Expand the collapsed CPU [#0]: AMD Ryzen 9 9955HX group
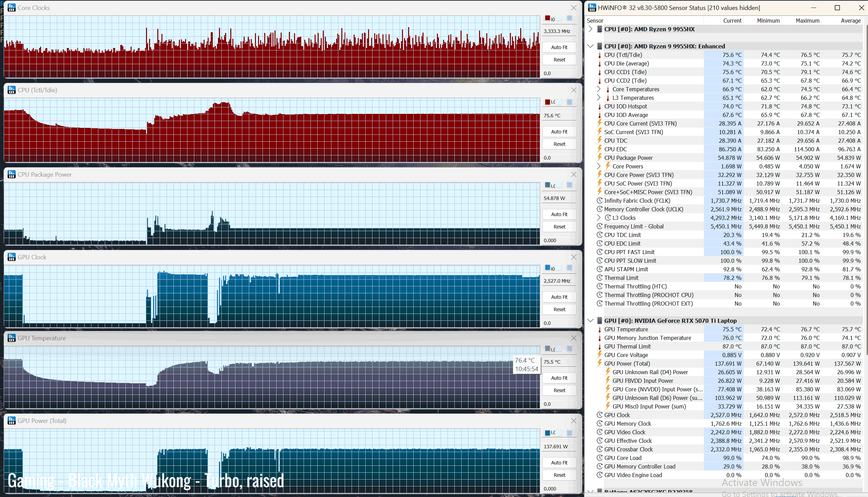Image resolution: width=868 pixels, height=497 pixels. point(590,29)
